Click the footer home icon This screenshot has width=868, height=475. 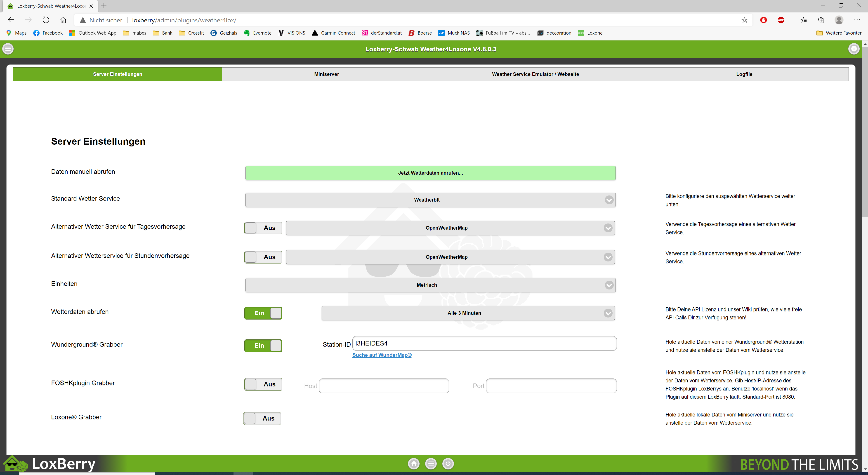413,464
